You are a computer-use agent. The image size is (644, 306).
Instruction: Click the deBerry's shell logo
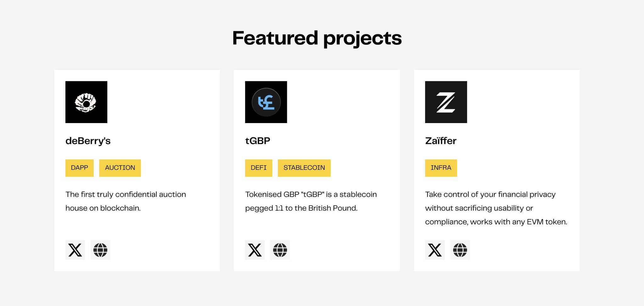[x=86, y=102]
